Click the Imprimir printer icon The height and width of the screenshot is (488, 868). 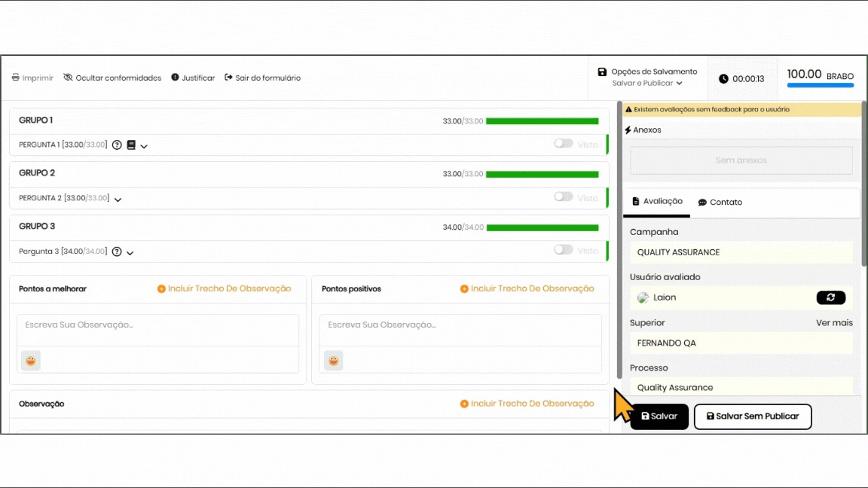coord(16,78)
